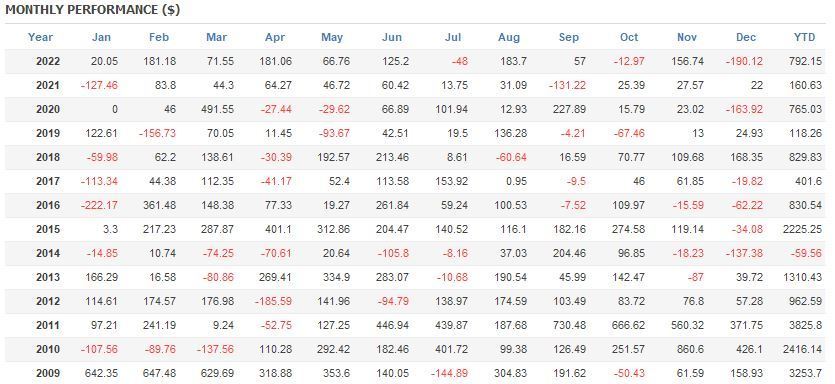Select the Jan column header

click(101, 37)
